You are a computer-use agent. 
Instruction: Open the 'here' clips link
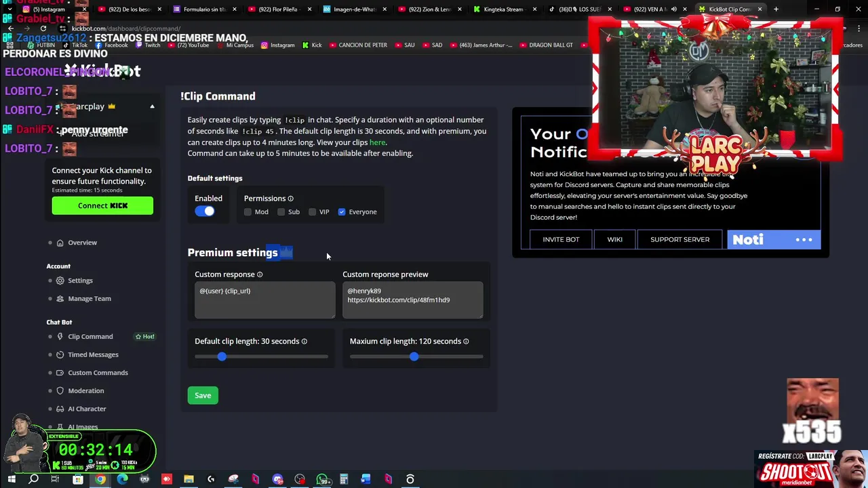[x=377, y=142]
